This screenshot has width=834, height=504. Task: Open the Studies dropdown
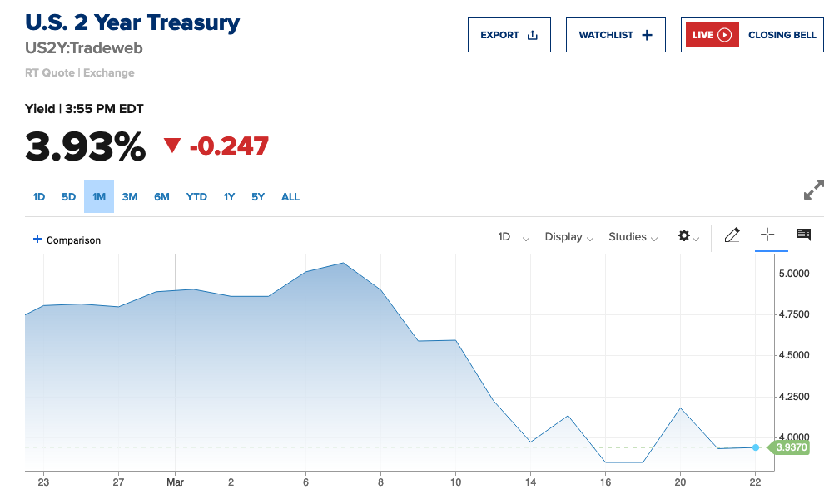point(633,237)
